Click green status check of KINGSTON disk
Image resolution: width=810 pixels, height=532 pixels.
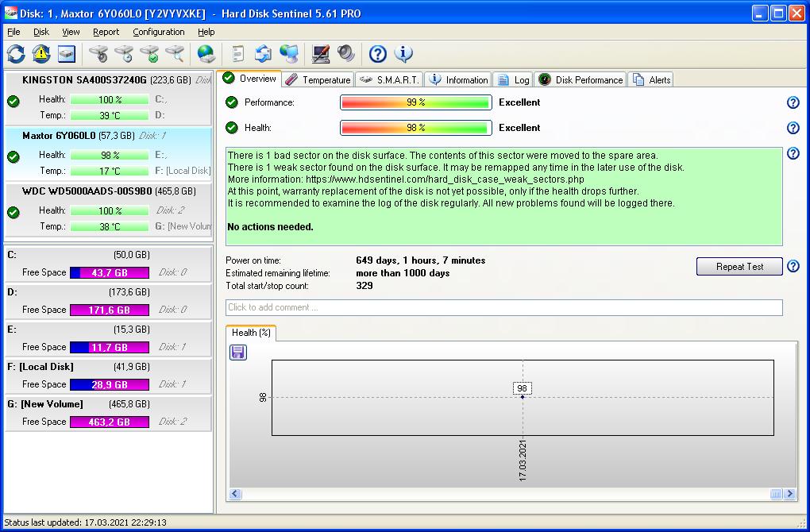tap(13, 101)
